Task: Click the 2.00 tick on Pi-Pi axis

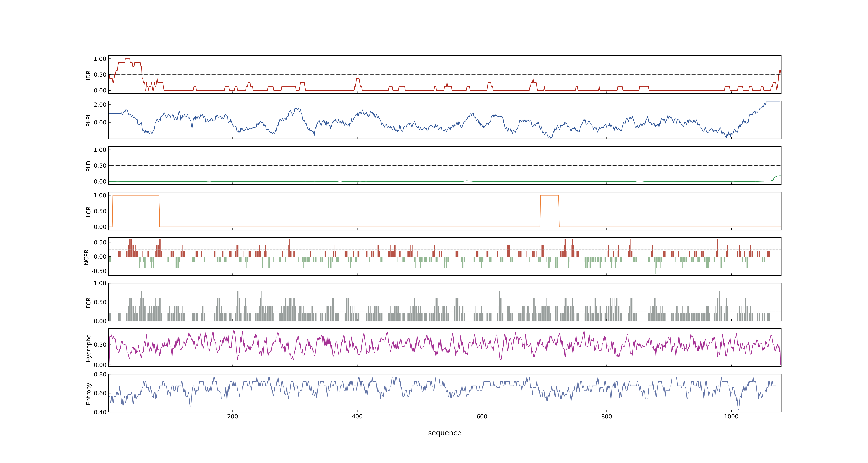Action: [x=100, y=105]
